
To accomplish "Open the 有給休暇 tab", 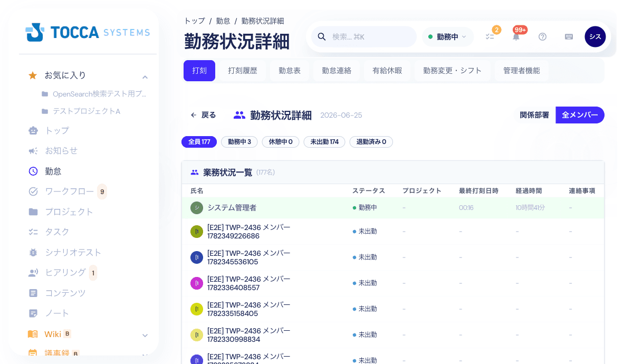I will 387,71.
